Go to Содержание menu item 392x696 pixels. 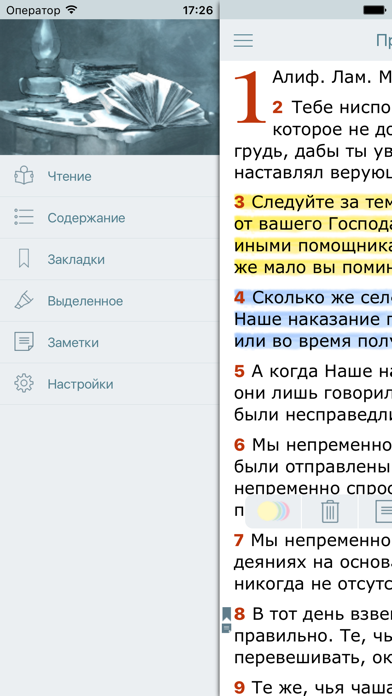point(86,218)
